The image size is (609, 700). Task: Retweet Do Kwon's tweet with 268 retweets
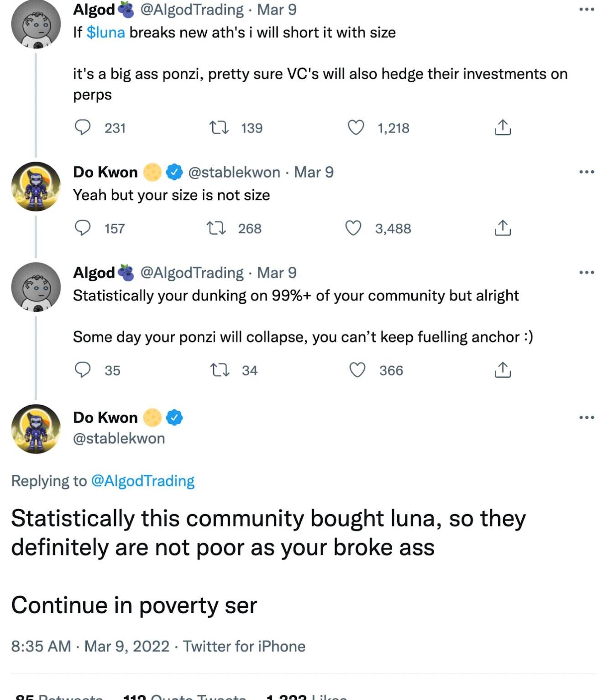coord(216,228)
